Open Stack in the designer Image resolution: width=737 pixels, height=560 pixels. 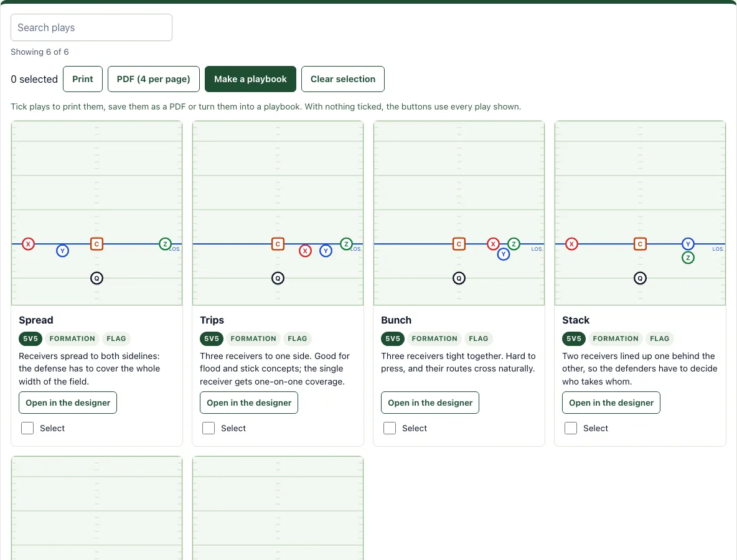(611, 403)
